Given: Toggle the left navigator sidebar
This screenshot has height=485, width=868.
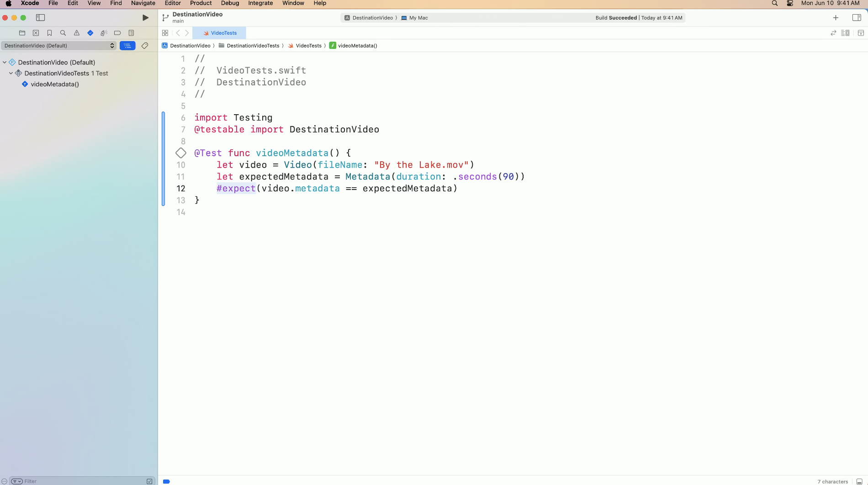Looking at the screenshot, I should coord(40,18).
